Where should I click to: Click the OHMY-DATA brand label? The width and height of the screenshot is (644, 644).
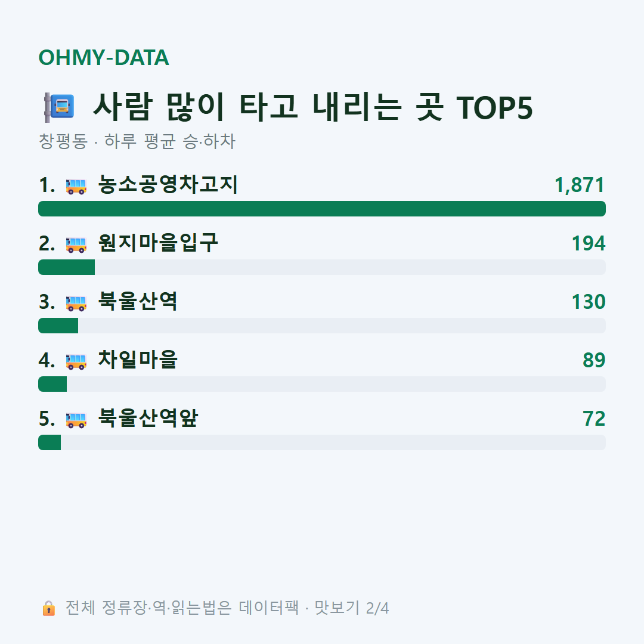(x=104, y=57)
